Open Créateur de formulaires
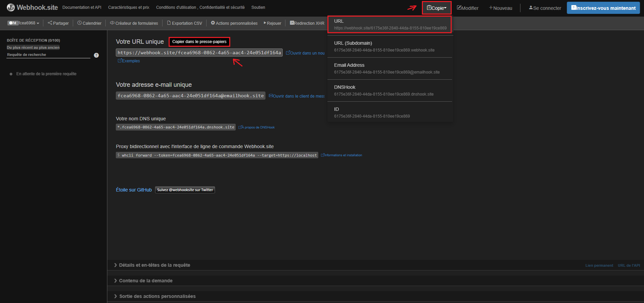The image size is (644, 303). click(134, 23)
